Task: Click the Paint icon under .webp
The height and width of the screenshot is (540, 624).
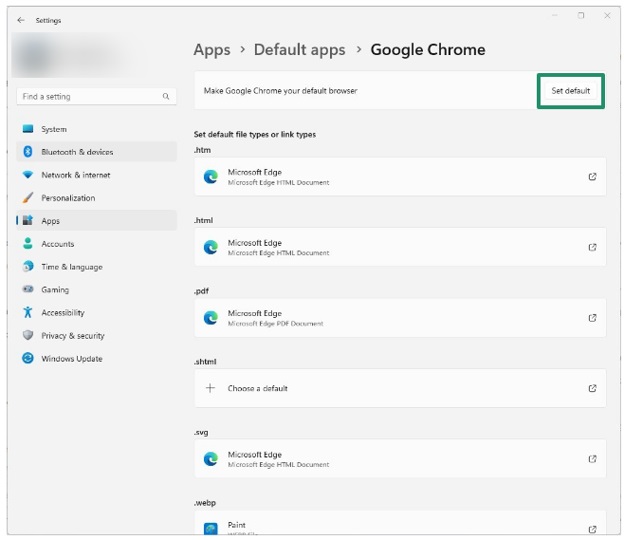Action: [211, 529]
